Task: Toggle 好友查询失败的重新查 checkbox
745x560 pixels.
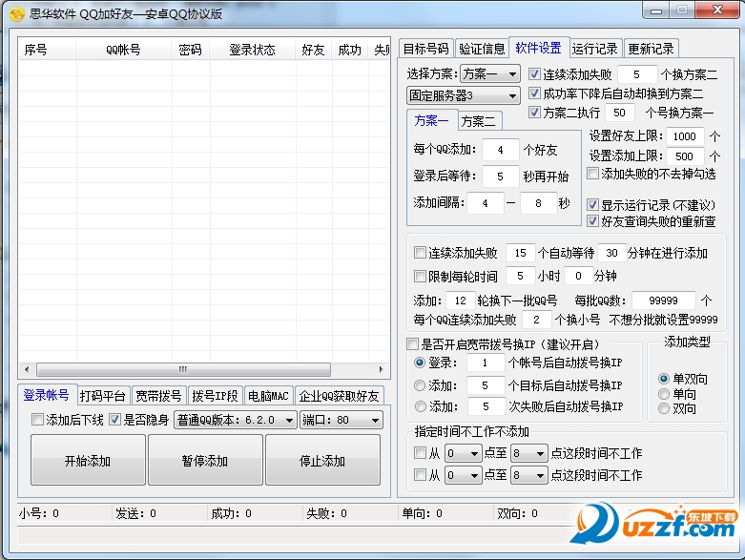Action: click(x=592, y=221)
